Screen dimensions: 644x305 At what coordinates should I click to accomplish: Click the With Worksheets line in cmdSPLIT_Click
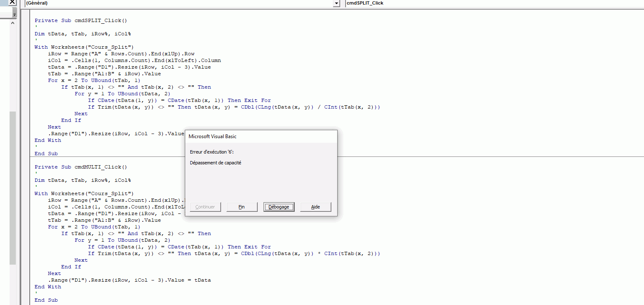(x=84, y=47)
